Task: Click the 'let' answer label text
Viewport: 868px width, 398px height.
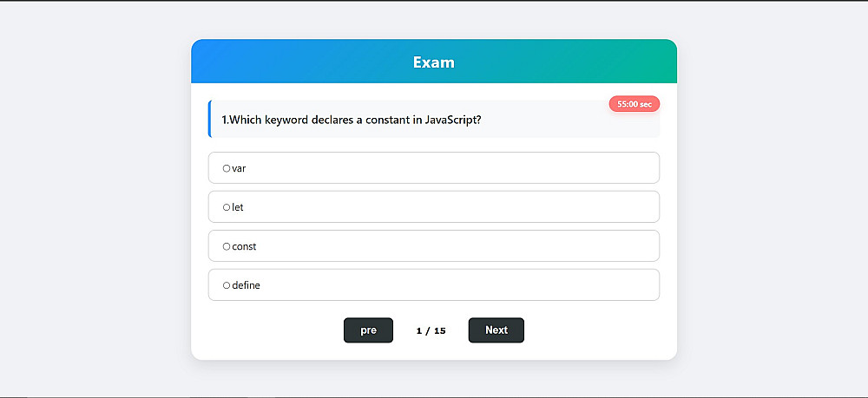Action: (238, 207)
